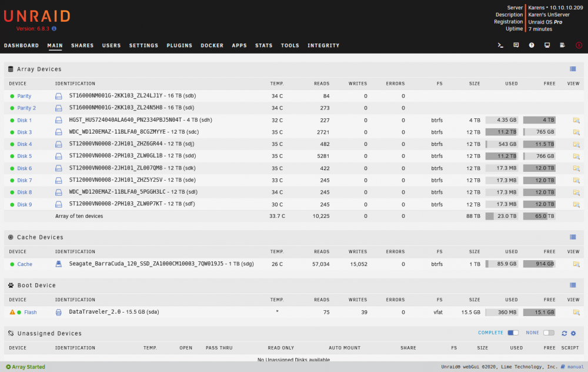The width and height of the screenshot is (588, 372).
Task: Browse Disk 5 contents folder icon
Action: coord(576,156)
